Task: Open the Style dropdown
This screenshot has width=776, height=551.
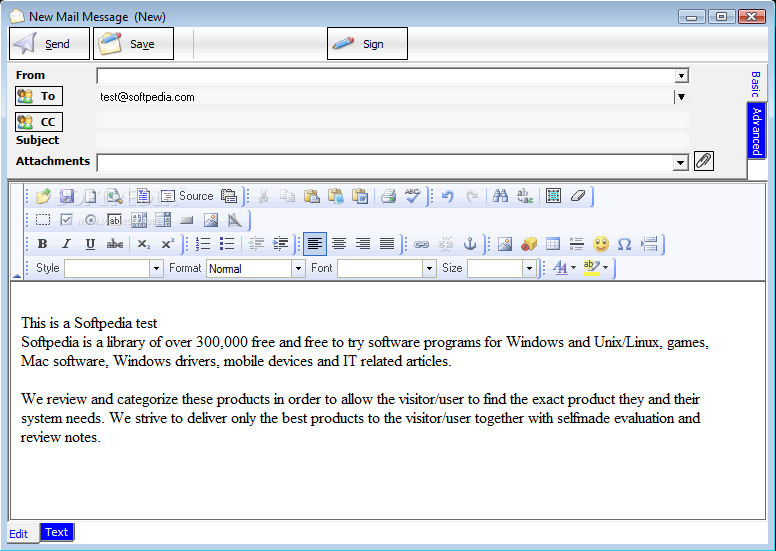Action: pos(156,268)
